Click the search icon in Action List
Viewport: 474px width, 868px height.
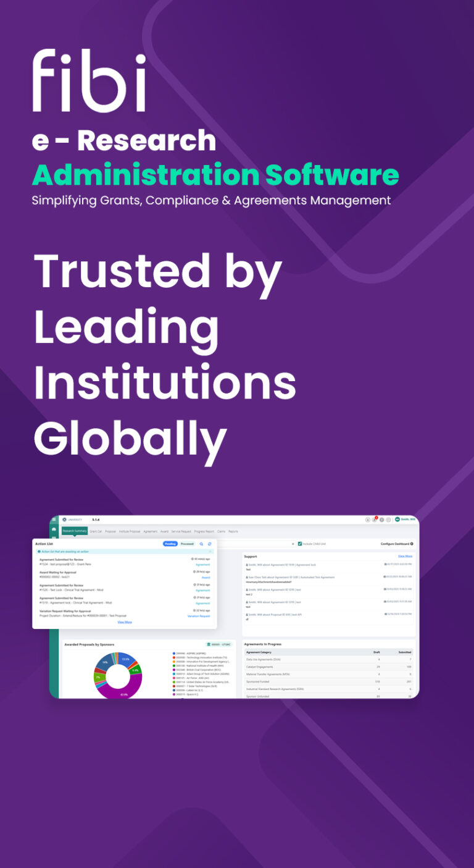(x=201, y=544)
